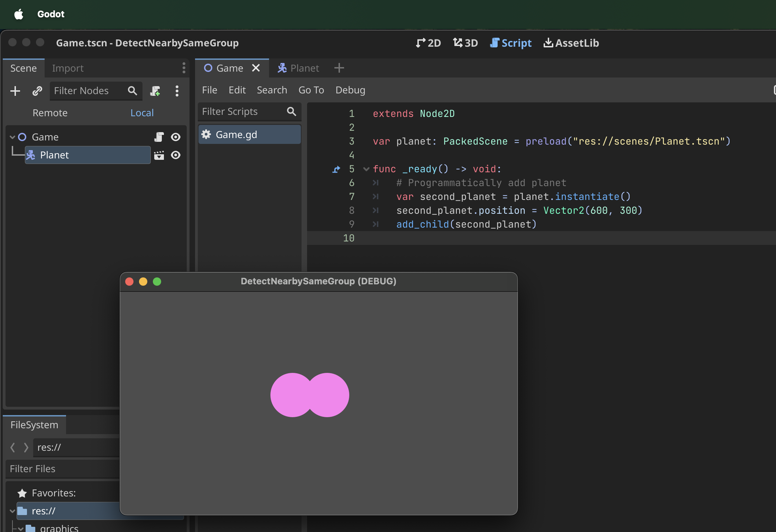Collapse the graphics folder
The height and width of the screenshot is (532, 776).
coord(21,529)
